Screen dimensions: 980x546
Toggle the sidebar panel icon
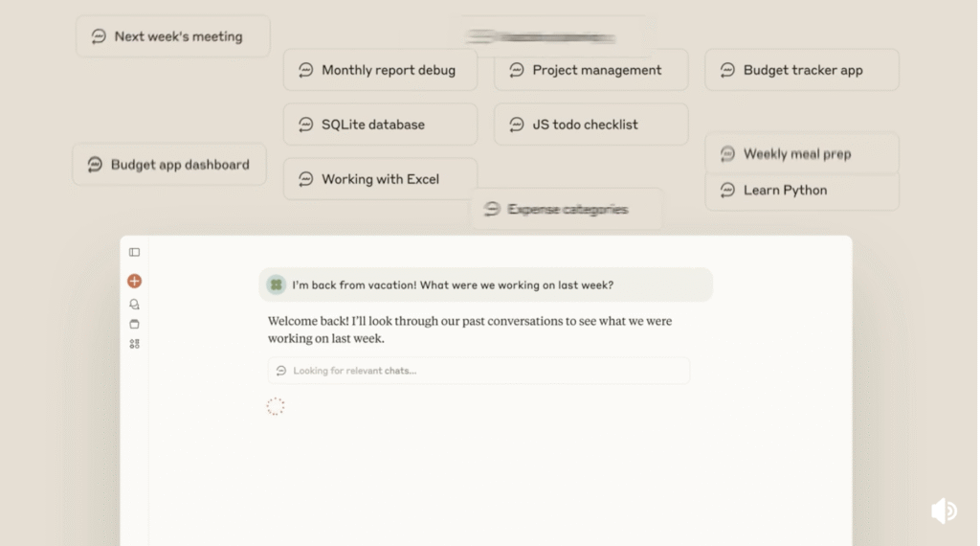tap(134, 252)
